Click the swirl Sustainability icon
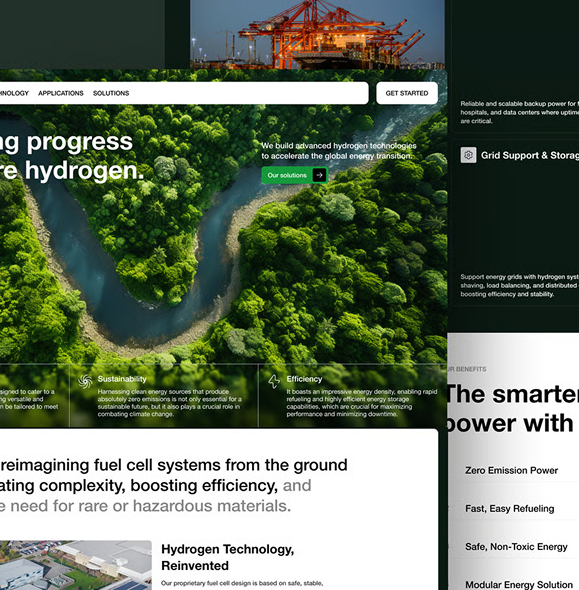The width and height of the screenshot is (579, 590). 85,381
